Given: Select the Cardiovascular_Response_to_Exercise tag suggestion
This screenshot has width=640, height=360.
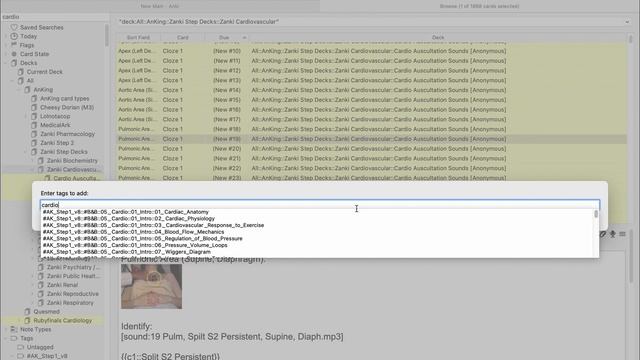Looking at the screenshot, I should pos(153,225).
